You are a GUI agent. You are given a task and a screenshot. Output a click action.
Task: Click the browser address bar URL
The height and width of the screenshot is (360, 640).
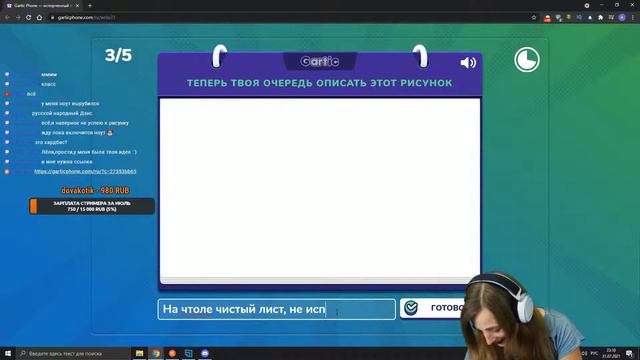click(x=86, y=18)
